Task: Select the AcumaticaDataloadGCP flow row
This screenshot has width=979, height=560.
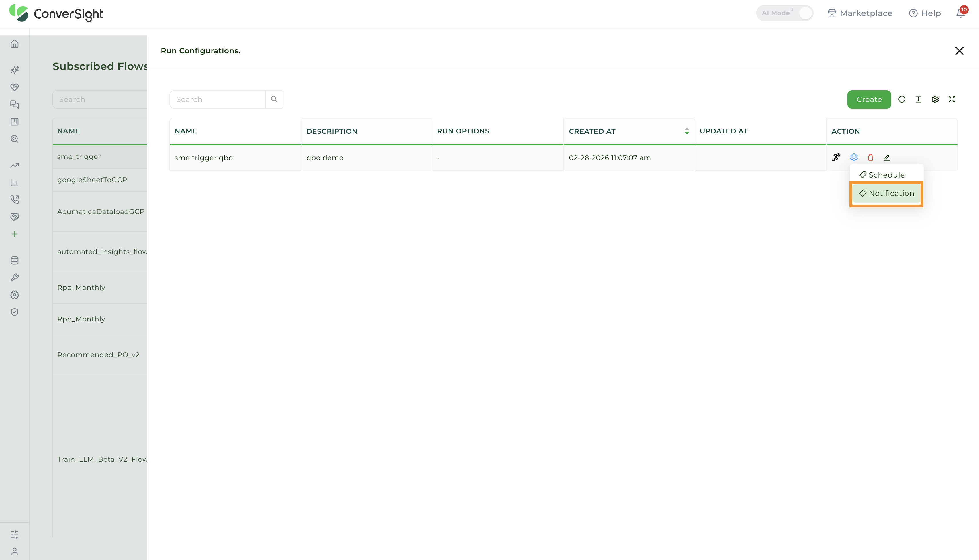Action: pos(100,211)
